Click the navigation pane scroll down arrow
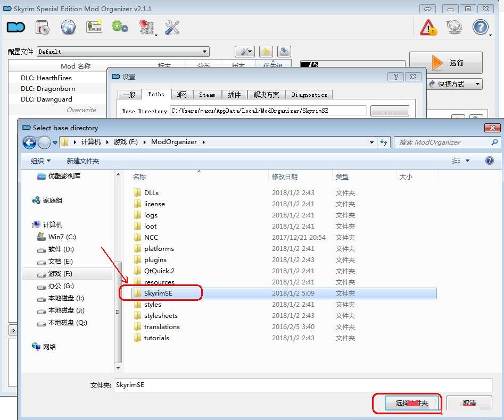This screenshot has height=420, width=504. (118, 368)
